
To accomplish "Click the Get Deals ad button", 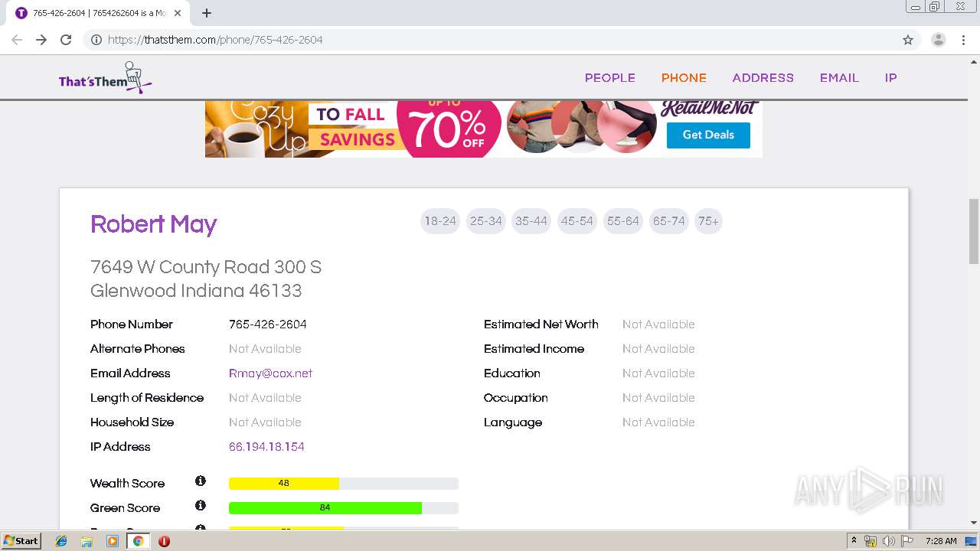I will [x=708, y=135].
